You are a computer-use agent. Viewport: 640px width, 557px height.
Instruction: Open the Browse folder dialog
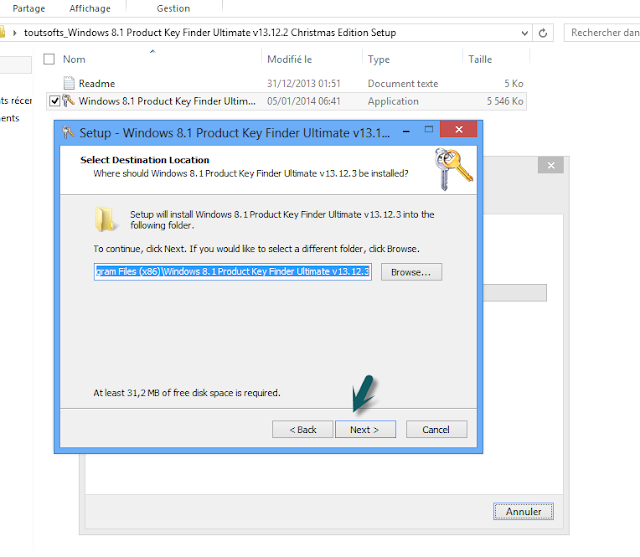click(411, 272)
